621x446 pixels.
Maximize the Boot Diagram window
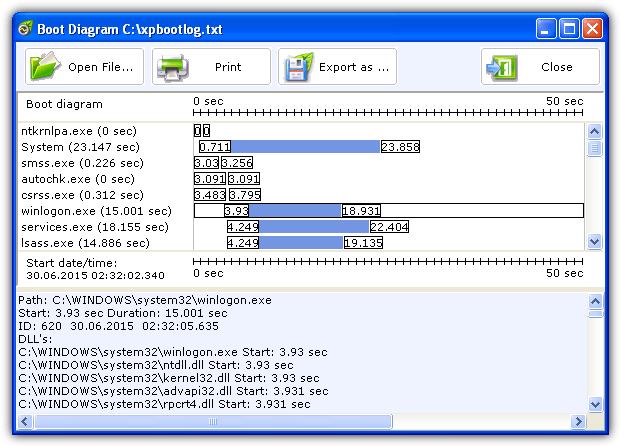click(569, 29)
